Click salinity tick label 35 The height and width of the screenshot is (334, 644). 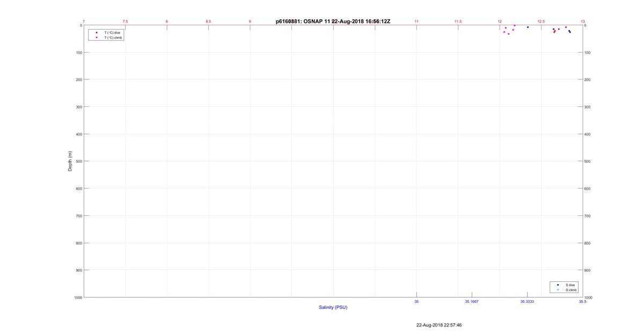coord(416,302)
